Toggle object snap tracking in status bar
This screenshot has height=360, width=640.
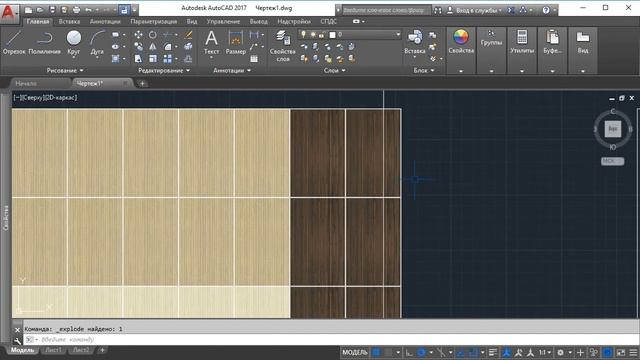tap(460, 352)
